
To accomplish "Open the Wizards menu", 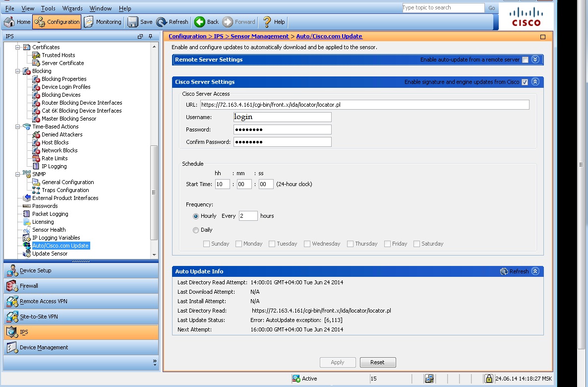I will (72, 8).
